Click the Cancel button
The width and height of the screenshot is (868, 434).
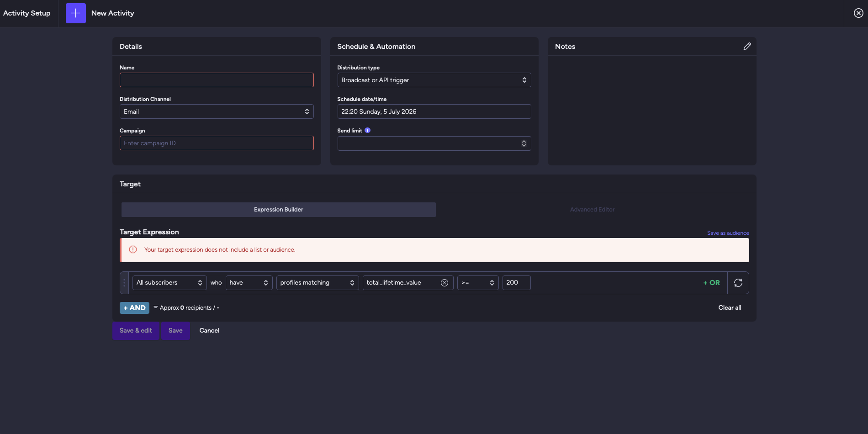[209, 331]
